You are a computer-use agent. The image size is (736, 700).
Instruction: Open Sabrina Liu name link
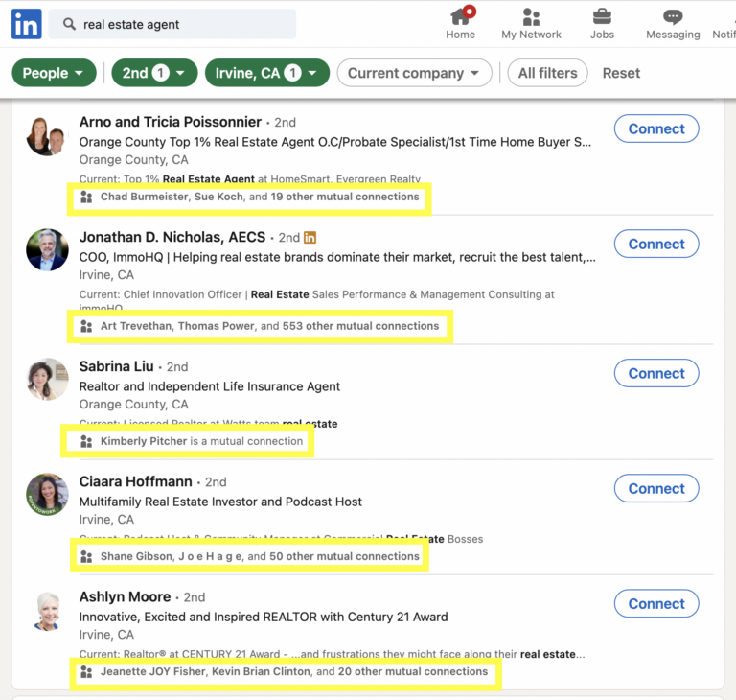click(116, 366)
